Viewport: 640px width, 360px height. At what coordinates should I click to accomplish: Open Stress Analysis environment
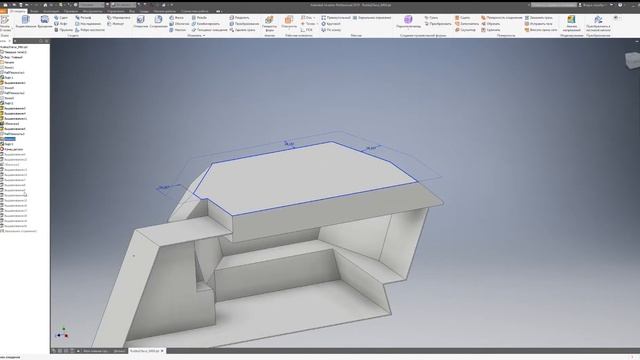(571, 23)
